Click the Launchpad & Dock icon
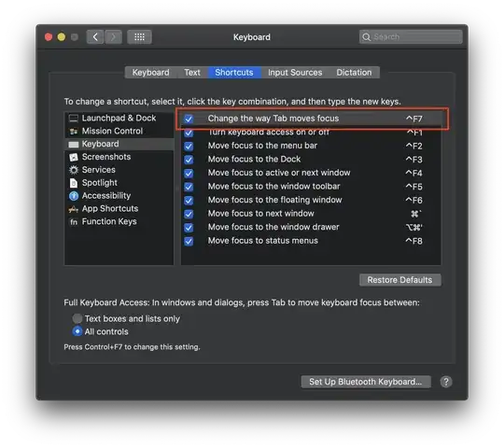The image size is (504, 448). (74, 119)
